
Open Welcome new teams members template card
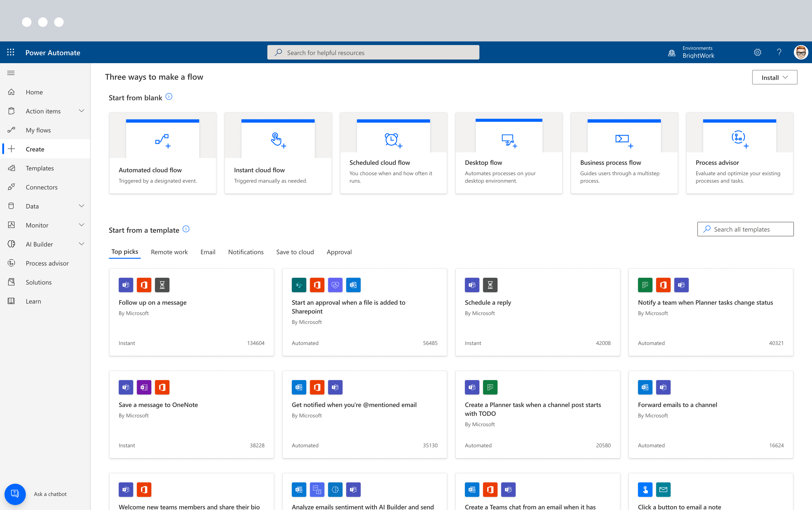(191, 492)
